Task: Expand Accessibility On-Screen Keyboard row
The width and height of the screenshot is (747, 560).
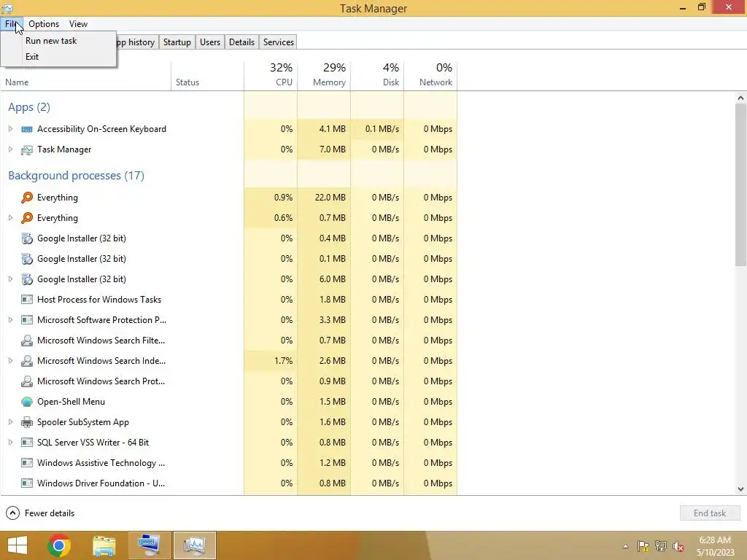Action: click(10, 129)
